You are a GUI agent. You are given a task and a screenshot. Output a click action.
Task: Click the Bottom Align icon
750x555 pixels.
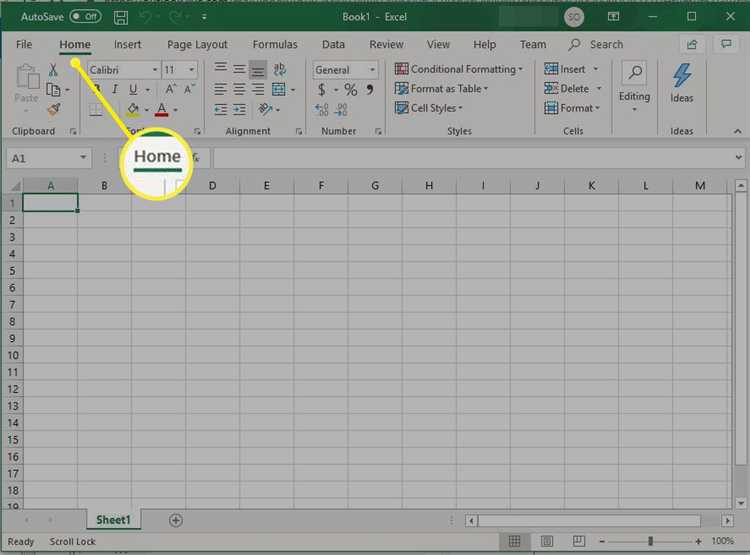pyautogui.click(x=258, y=70)
